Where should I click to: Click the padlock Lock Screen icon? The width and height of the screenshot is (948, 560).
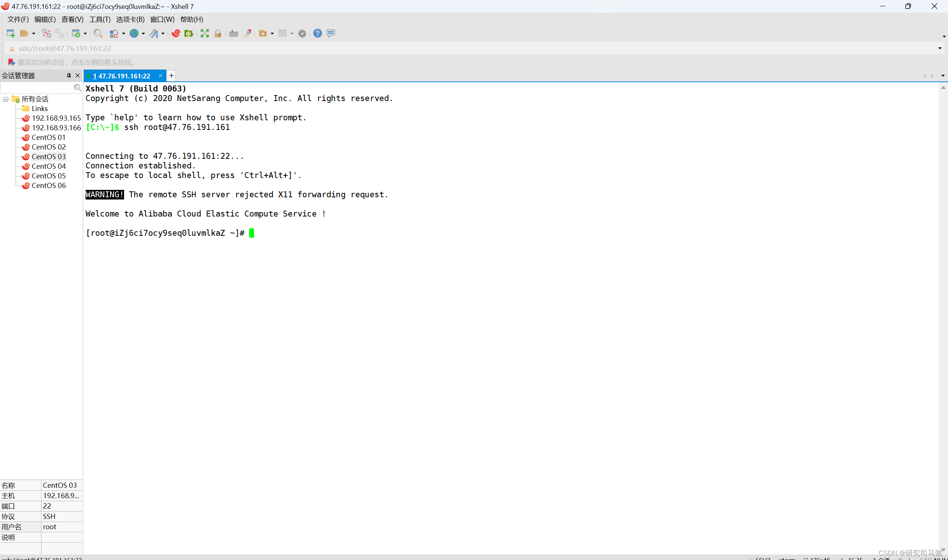[x=218, y=34]
